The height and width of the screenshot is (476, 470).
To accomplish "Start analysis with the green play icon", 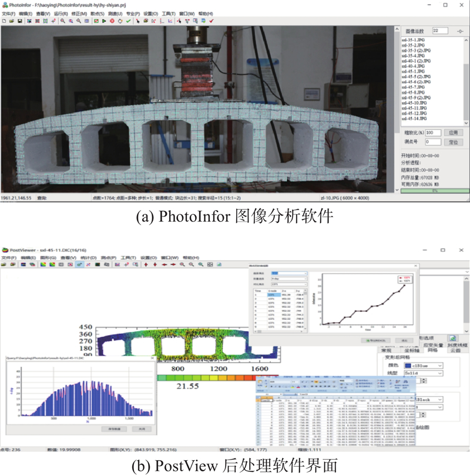I will tap(104, 21).
